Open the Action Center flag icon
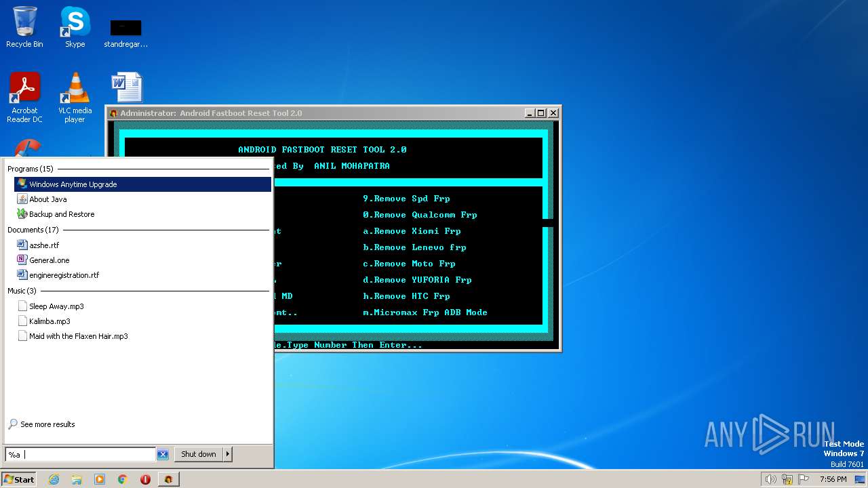The height and width of the screenshot is (488, 868). [804, 479]
